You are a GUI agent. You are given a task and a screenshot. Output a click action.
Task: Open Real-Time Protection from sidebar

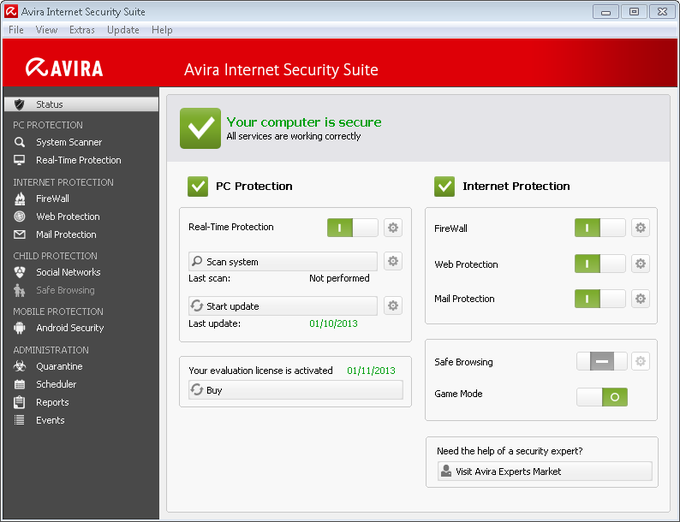click(x=78, y=160)
